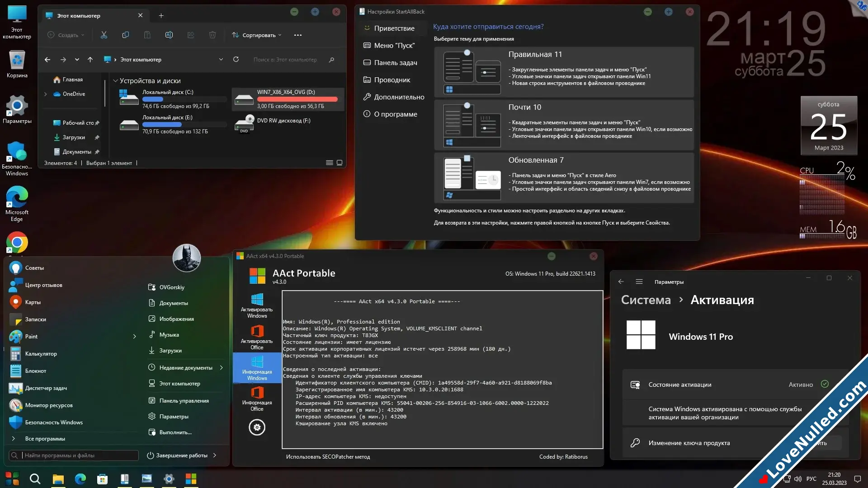The width and height of the screenshot is (868, 488).
Task: Select Local Disk (C:) drive
Action: coord(172,99)
